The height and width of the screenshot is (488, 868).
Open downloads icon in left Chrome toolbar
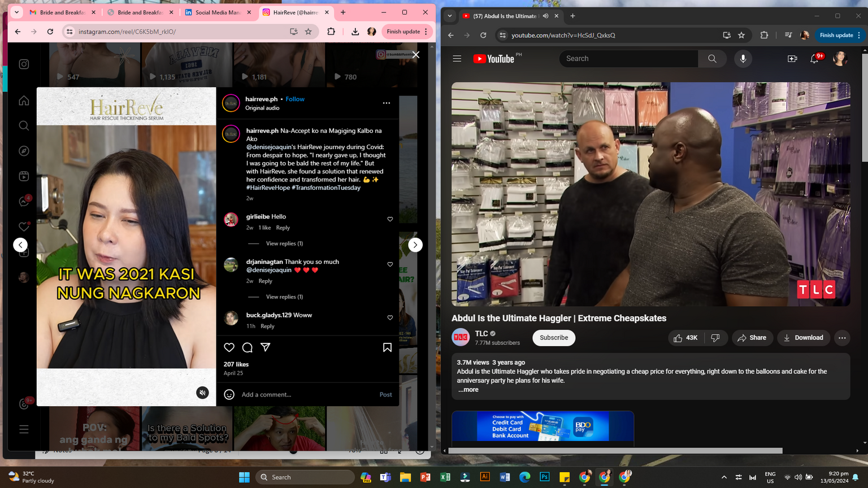click(355, 32)
